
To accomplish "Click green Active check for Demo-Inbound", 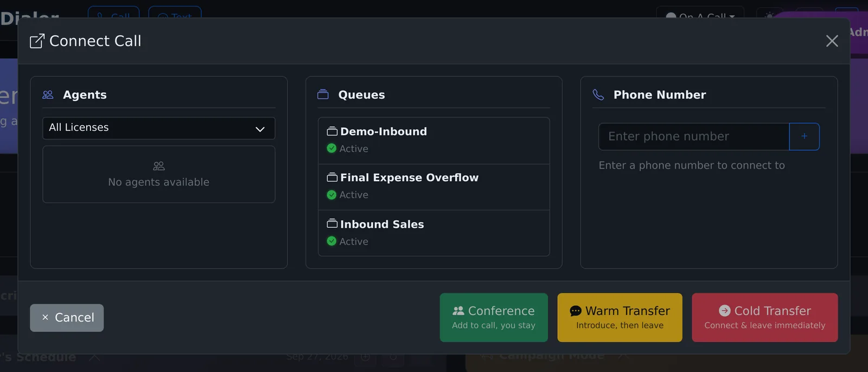I will pos(331,149).
